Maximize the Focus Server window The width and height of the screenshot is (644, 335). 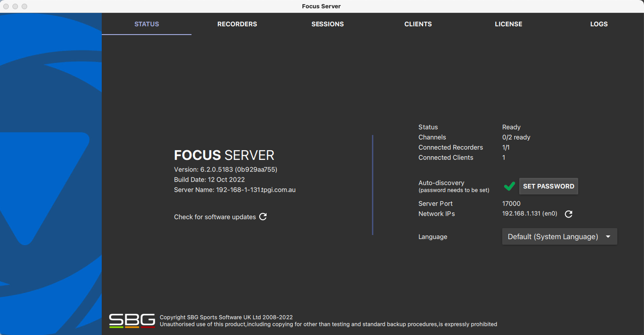24,6
